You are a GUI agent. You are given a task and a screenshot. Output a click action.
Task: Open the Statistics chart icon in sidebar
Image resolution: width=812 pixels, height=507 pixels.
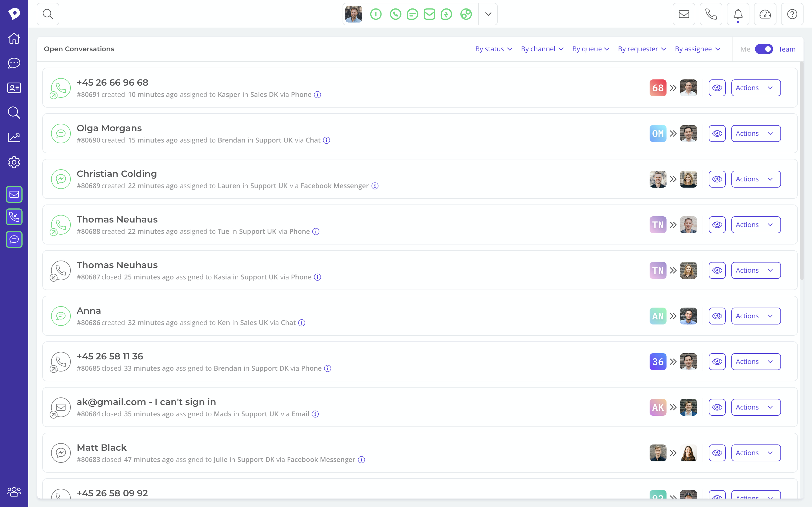point(14,137)
